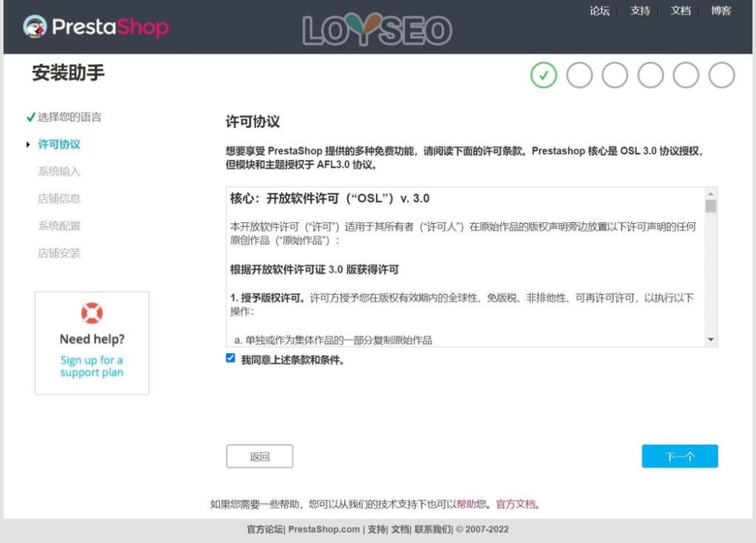
Task: Click the lifebuoy help icon
Action: (x=91, y=313)
